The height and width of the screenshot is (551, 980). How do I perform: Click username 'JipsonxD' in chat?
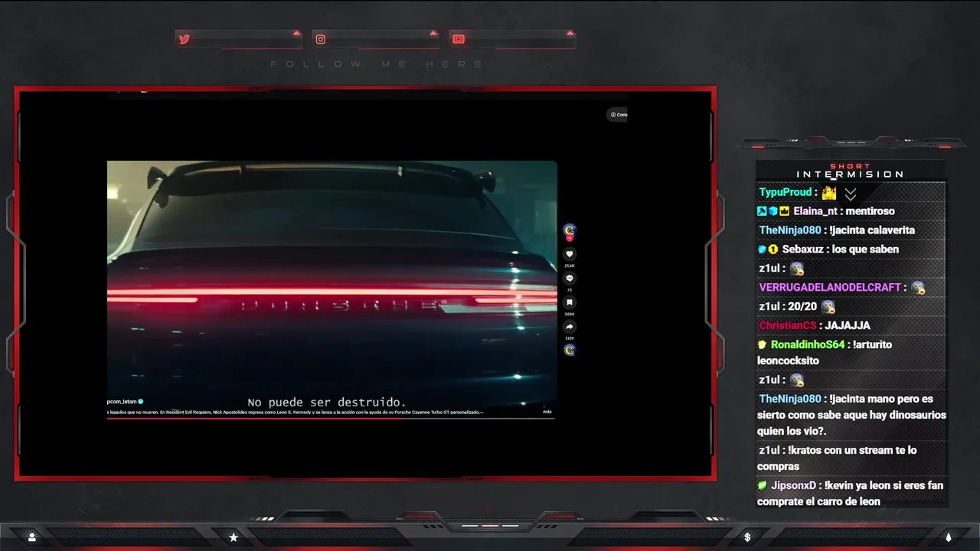coord(793,485)
